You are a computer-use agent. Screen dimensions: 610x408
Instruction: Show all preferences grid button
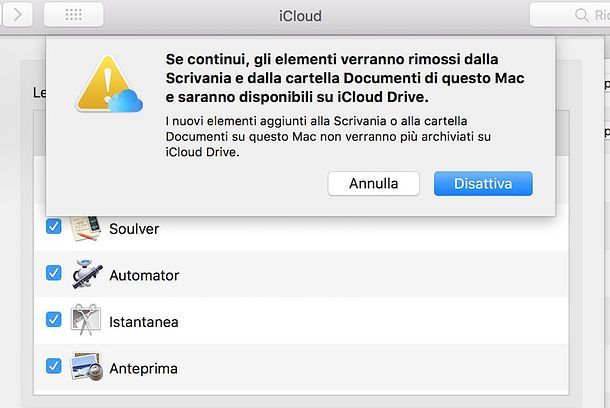coord(74,15)
